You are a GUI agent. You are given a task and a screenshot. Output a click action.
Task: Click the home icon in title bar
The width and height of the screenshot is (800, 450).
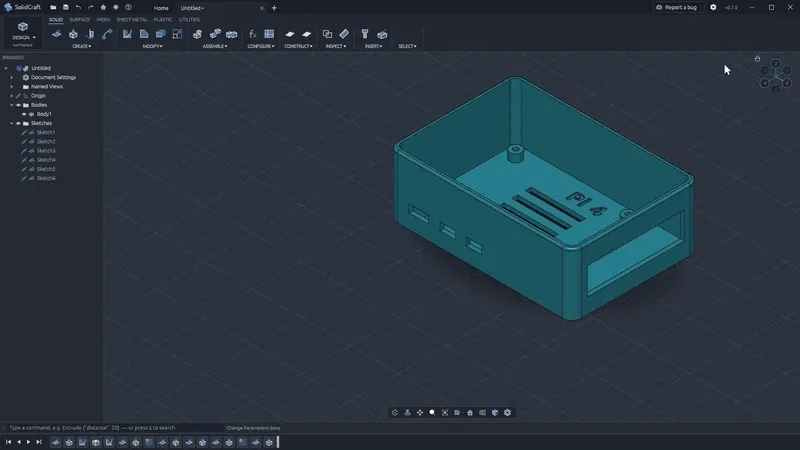point(103,8)
